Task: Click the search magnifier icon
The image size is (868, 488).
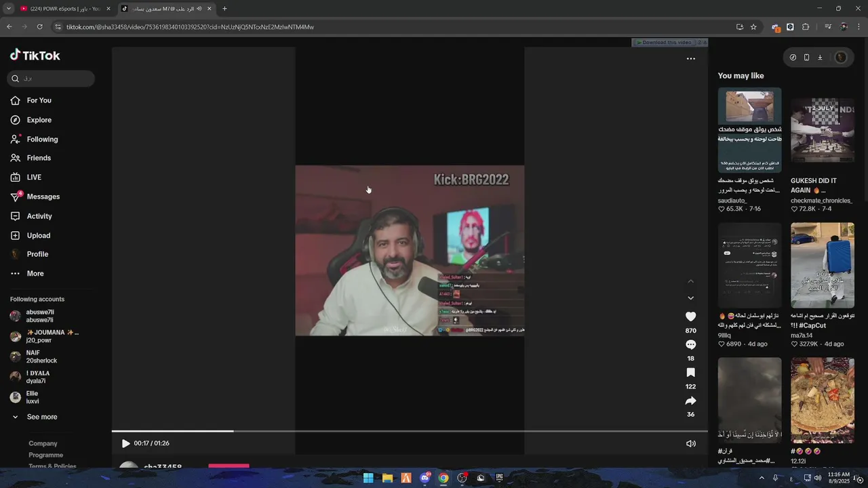Action: (x=15, y=79)
